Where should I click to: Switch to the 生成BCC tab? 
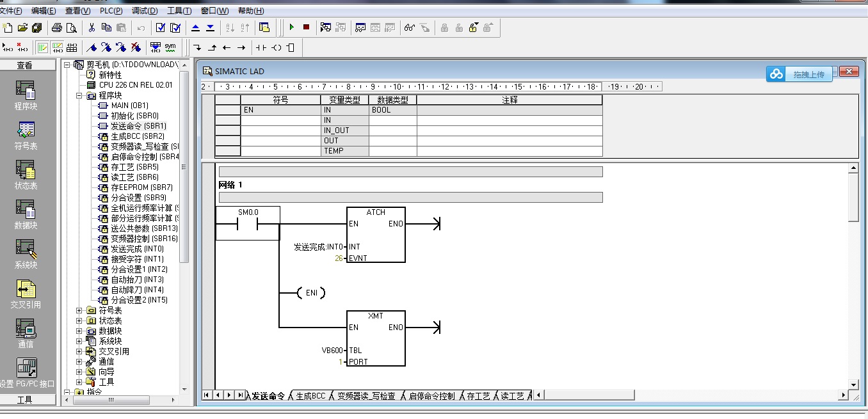[310, 396]
